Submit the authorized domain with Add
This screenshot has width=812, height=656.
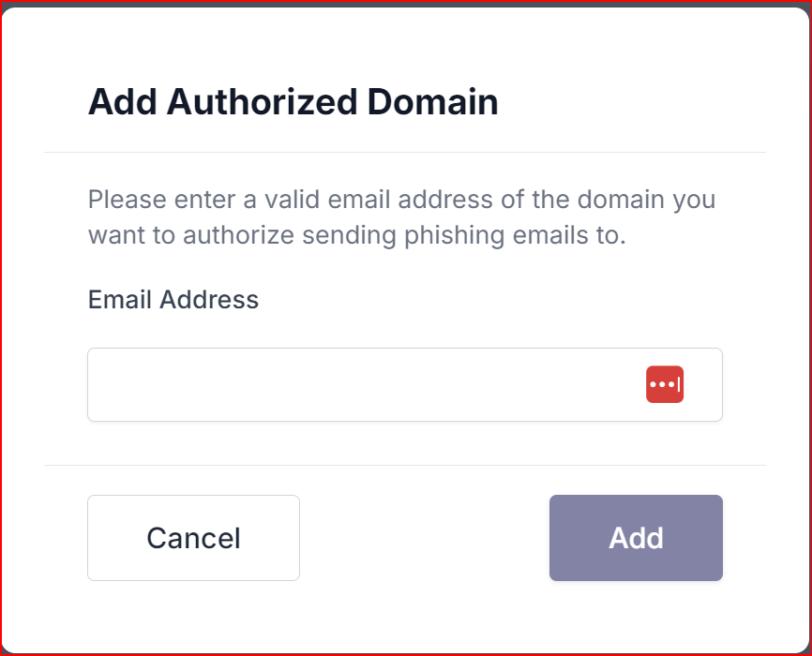(636, 537)
